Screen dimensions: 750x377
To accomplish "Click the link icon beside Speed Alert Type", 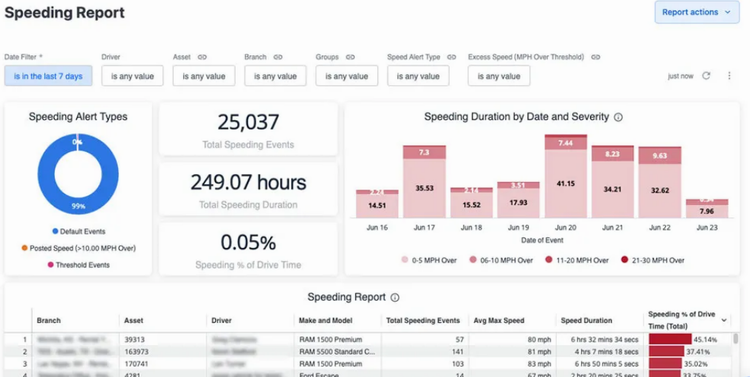I will coord(452,57).
